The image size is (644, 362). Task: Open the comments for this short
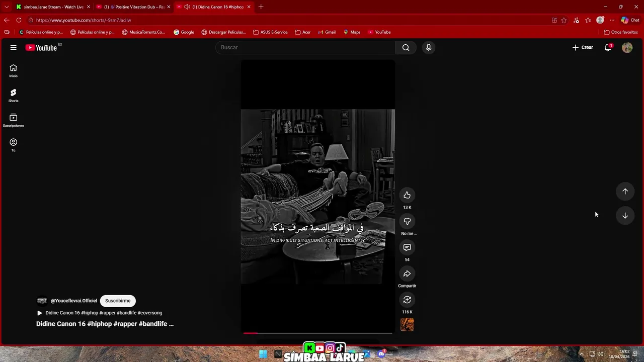tap(407, 247)
